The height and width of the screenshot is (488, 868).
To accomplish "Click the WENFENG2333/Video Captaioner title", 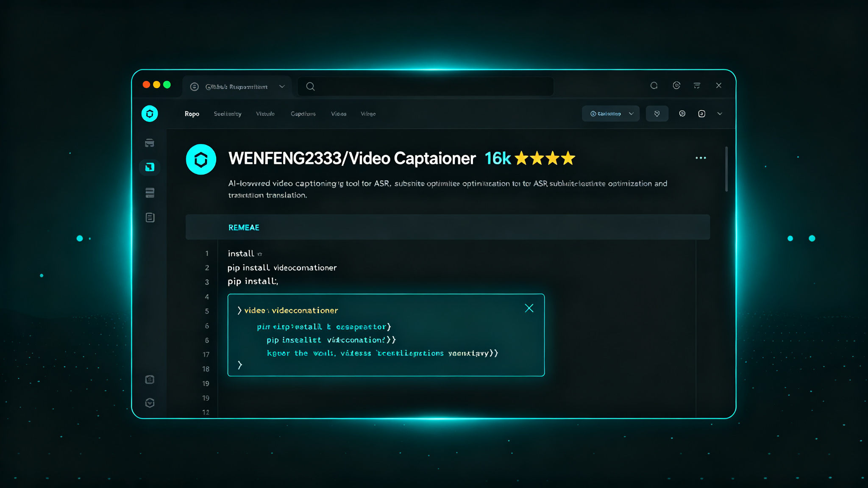I will [352, 158].
